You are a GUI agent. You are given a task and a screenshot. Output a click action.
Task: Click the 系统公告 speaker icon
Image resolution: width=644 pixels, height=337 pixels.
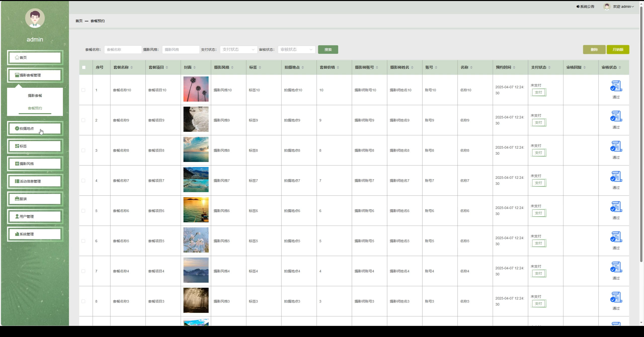click(578, 6)
